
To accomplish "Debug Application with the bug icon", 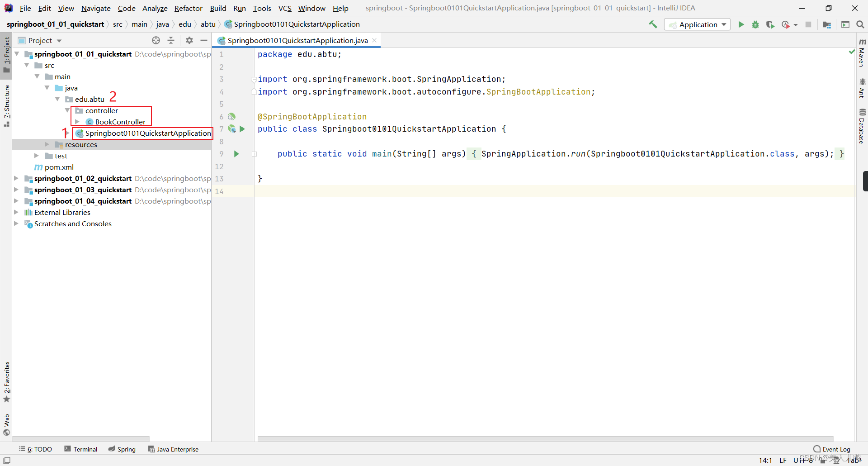I will tap(755, 24).
